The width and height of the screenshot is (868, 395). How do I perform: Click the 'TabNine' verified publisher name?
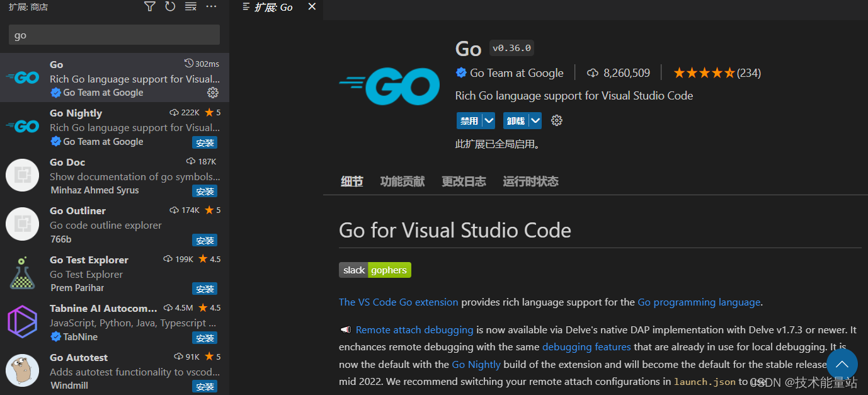[79, 337]
